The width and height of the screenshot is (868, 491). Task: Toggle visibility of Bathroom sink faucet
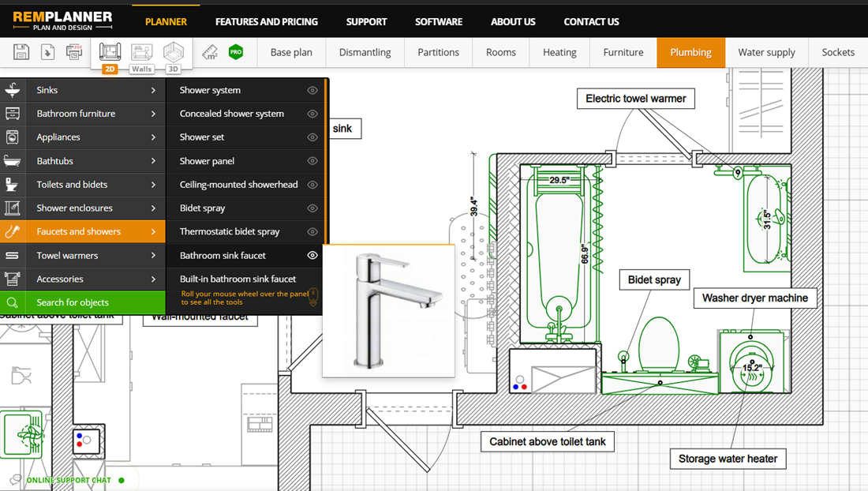coord(312,255)
